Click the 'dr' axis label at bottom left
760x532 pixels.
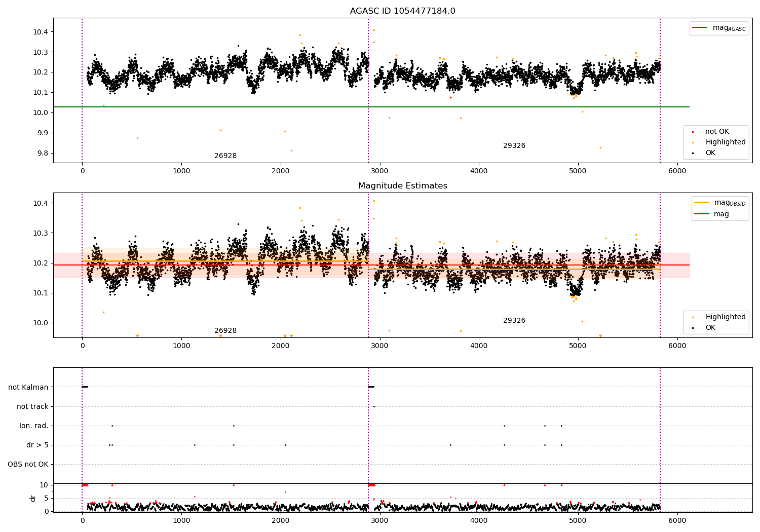tap(33, 498)
